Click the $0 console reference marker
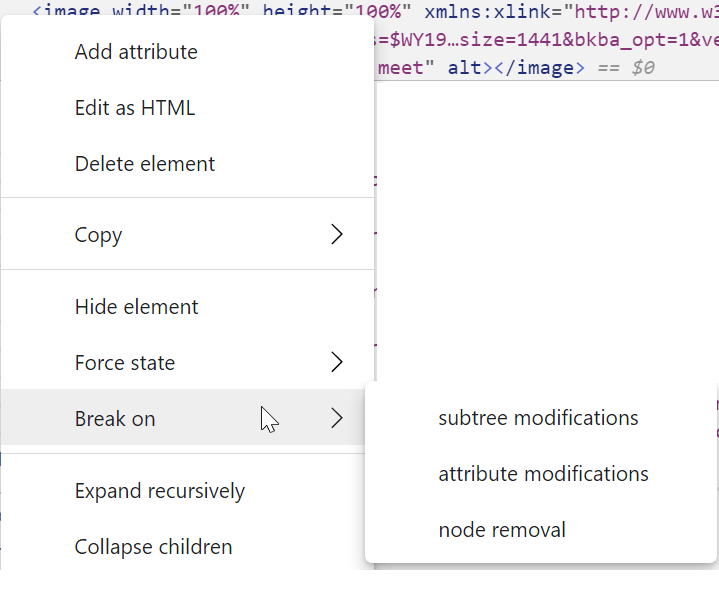 point(643,68)
